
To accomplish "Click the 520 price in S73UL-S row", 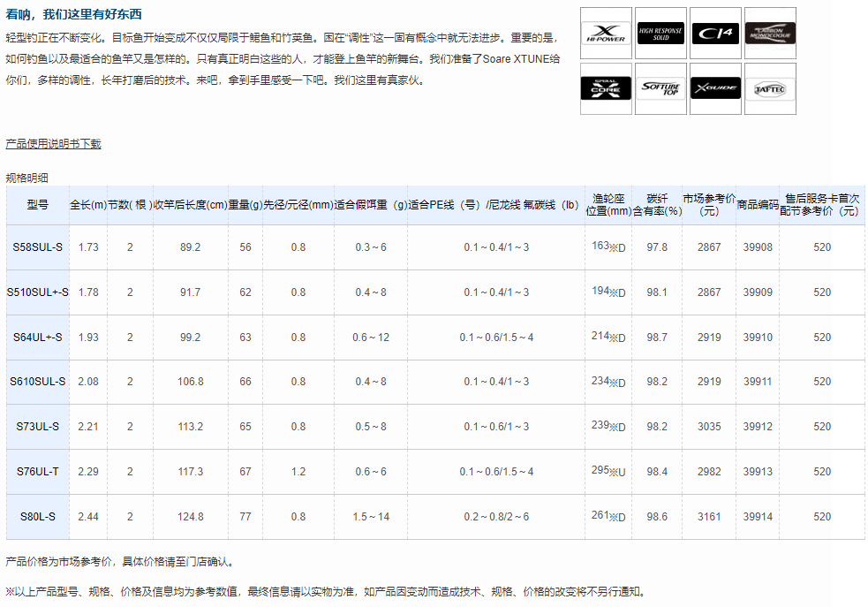I will click(822, 427).
